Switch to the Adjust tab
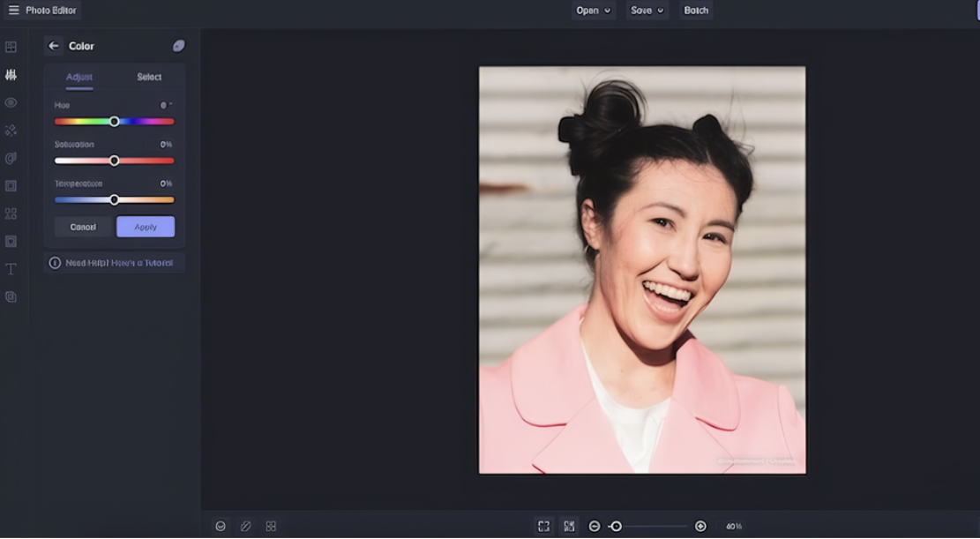Screen dimensions: 980x539 point(79,77)
